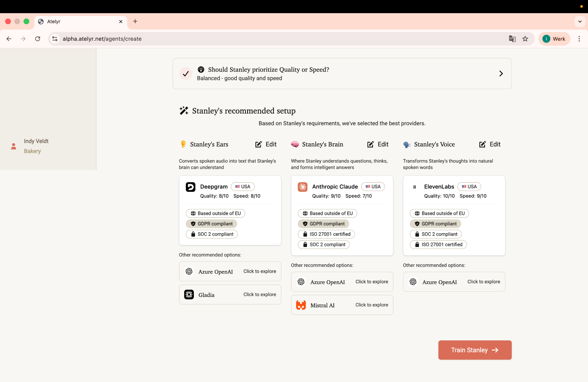Click the USA badge next to Anthropic Claude
The width and height of the screenshot is (588, 382).
pyautogui.click(x=373, y=186)
